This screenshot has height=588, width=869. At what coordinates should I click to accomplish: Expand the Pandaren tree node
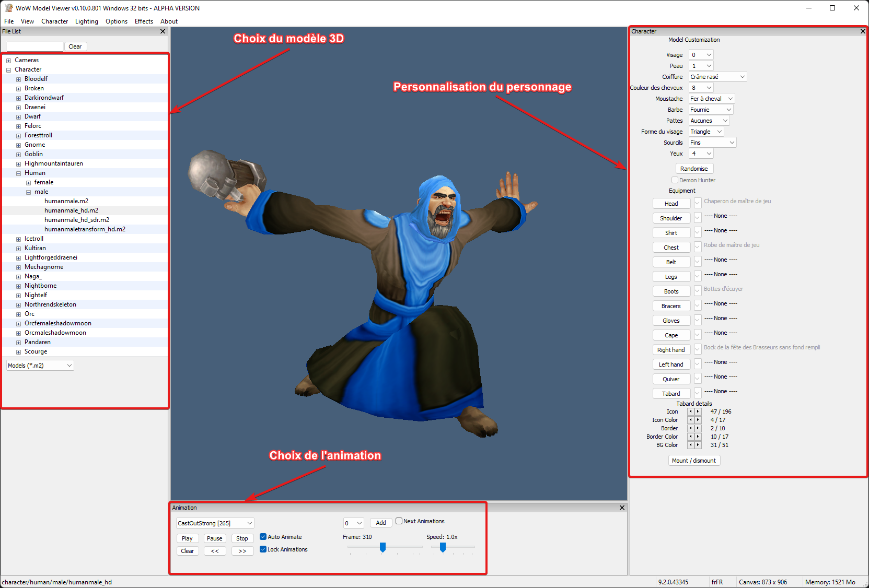[18, 343]
